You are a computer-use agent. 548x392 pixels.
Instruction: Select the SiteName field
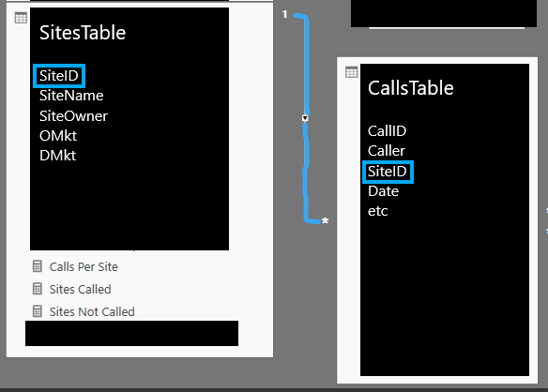click(x=71, y=96)
